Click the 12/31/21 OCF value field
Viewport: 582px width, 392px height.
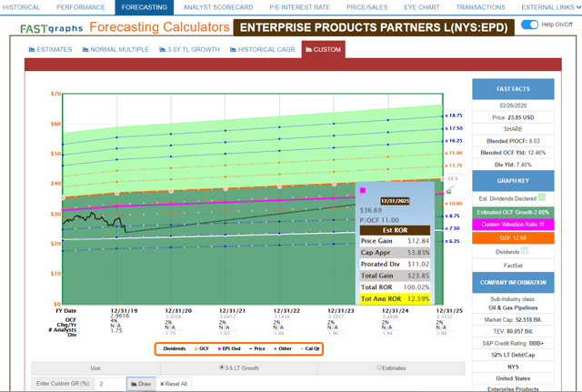[227, 317]
